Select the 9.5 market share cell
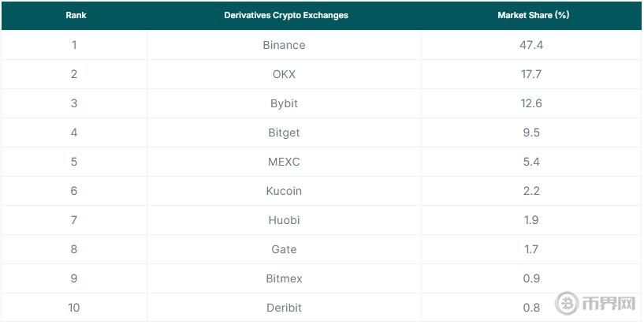Screen dimensions: 644x325 tap(531, 133)
